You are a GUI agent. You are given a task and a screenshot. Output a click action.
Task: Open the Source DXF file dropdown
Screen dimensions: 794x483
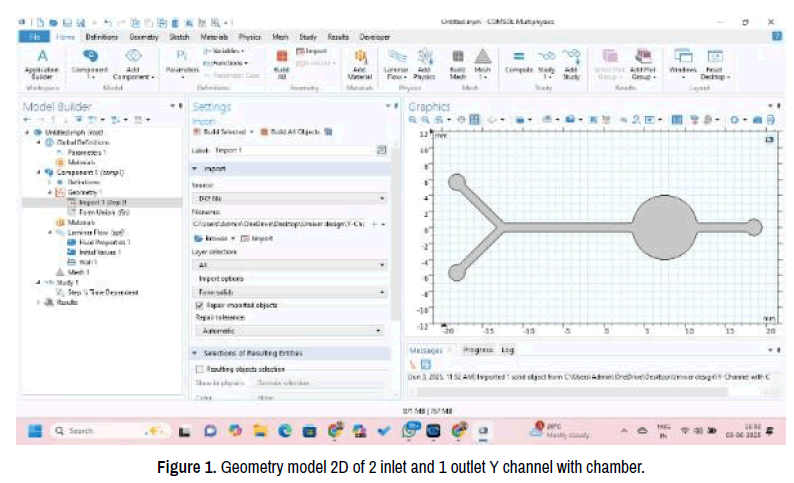(288, 200)
